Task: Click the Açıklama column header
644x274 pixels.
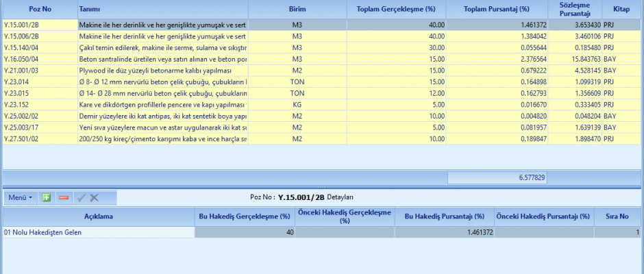Action: pos(98,216)
